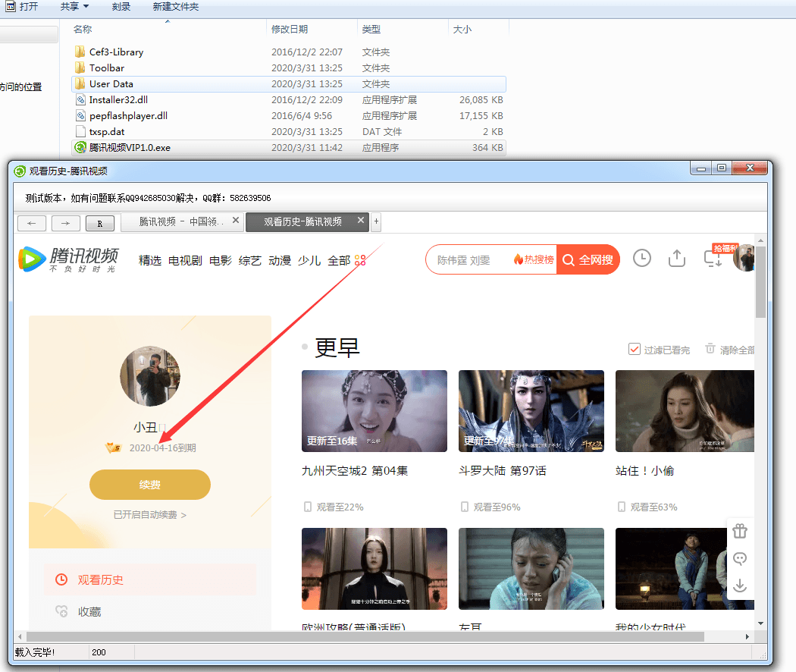Click the user avatar photo

(149, 377)
